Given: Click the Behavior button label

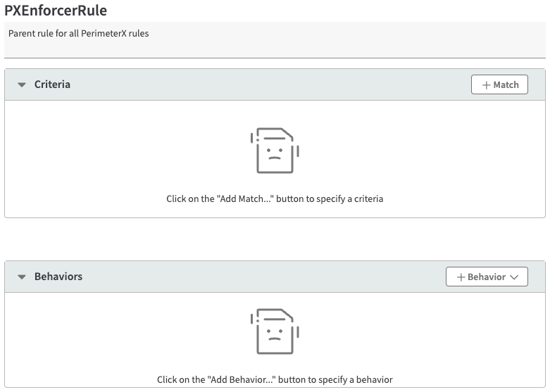Looking at the screenshot, I should 487,277.
